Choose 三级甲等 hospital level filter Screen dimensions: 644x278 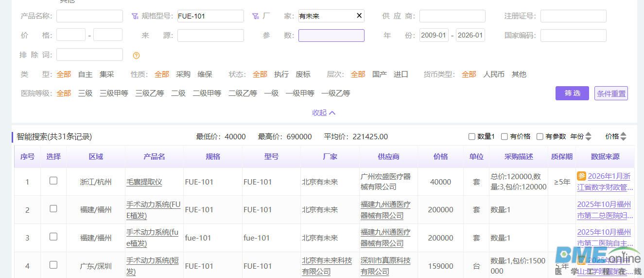[114, 93]
